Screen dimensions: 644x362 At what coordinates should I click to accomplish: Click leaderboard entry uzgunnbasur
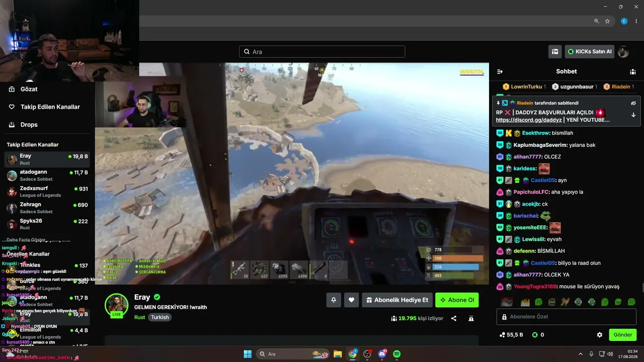[574, 86]
